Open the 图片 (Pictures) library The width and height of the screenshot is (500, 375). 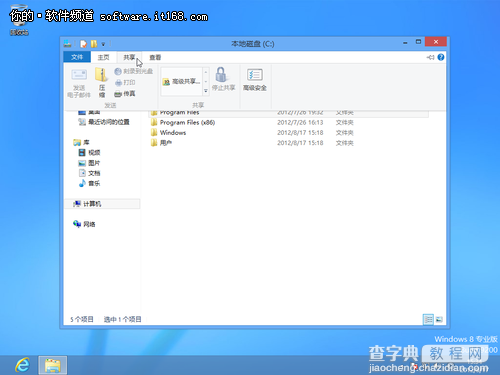94,163
